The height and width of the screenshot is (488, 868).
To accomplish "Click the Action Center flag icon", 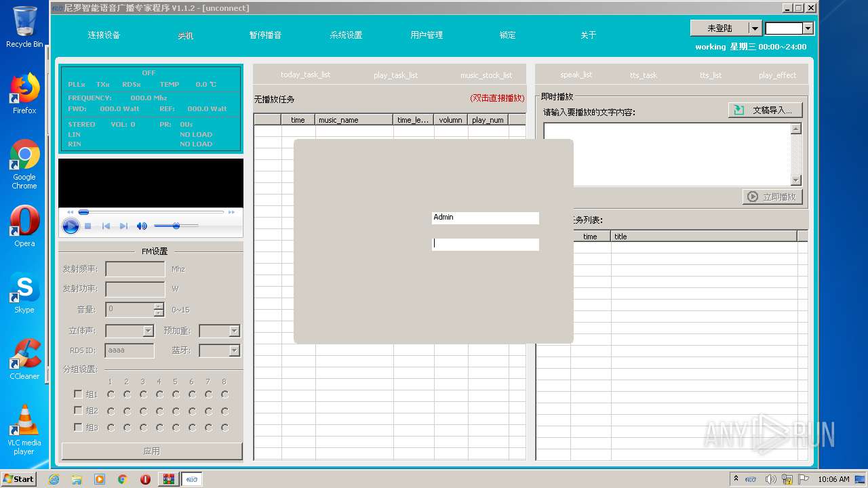I will click(x=804, y=479).
